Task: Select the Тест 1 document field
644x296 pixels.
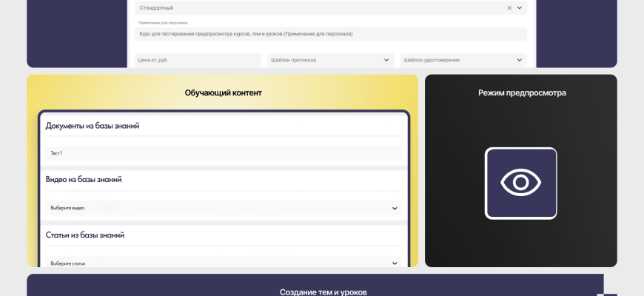Action: pyautogui.click(x=223, y=153)
